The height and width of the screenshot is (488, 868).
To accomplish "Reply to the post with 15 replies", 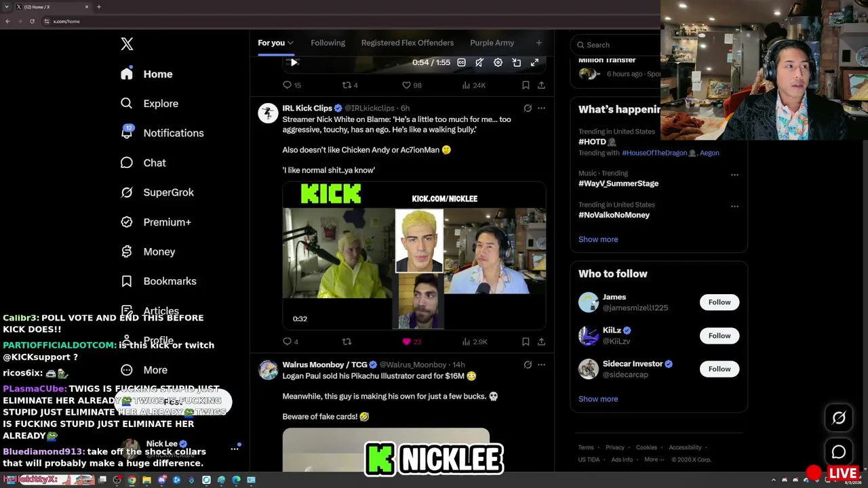I will click(x=292, y=85).
